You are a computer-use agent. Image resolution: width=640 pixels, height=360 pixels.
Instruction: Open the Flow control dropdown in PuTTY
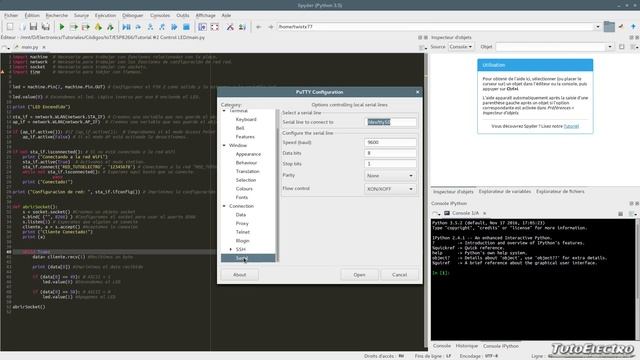[390, 189]
